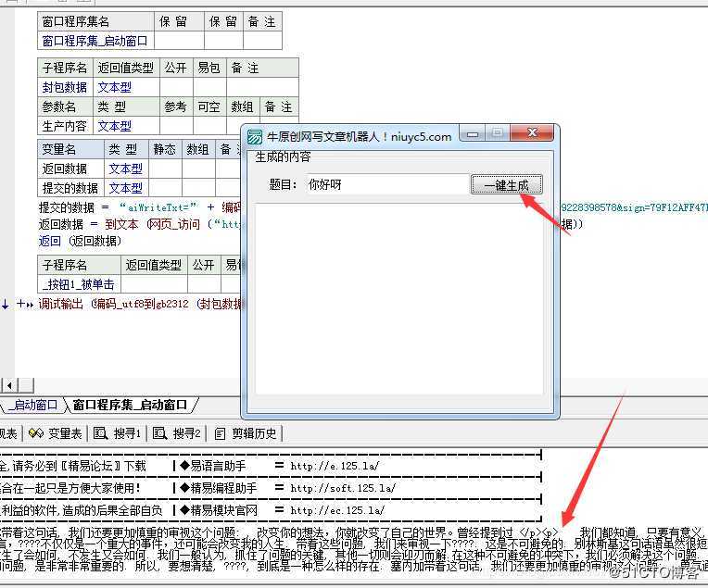Viewport: 708px width, 588px height.
Task: Open the 搜寻2 panel tab
Action: (177, 433)
